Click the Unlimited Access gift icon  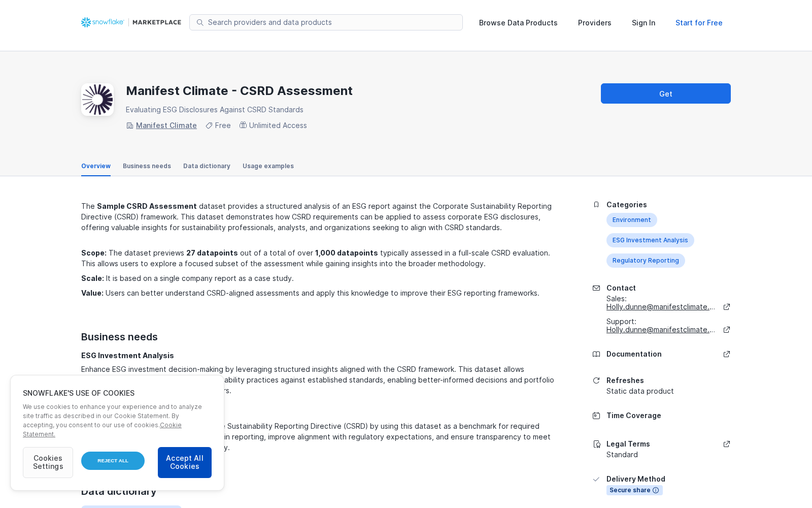pyautogui.click(x=243, y=125)
